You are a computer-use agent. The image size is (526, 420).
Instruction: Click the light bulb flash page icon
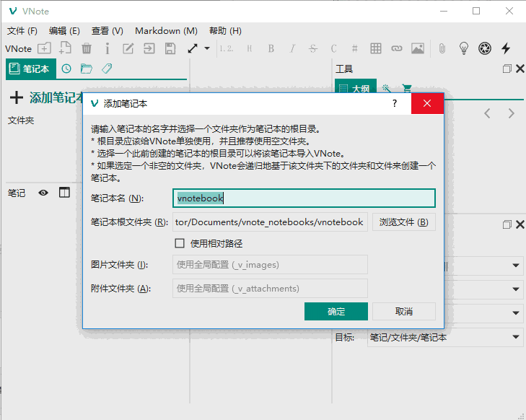[x=464, y=48]
